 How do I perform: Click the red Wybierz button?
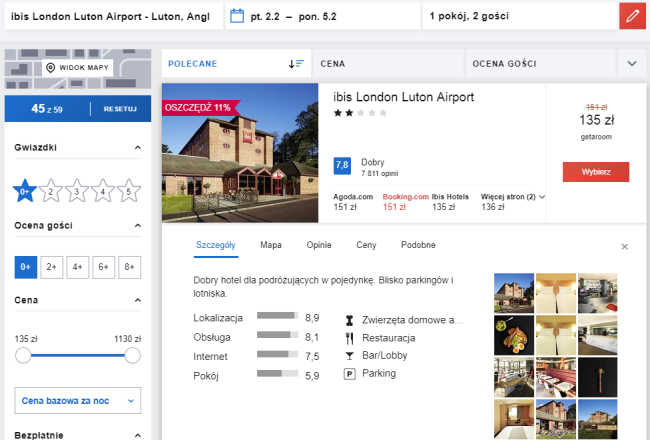click(596, 172)
